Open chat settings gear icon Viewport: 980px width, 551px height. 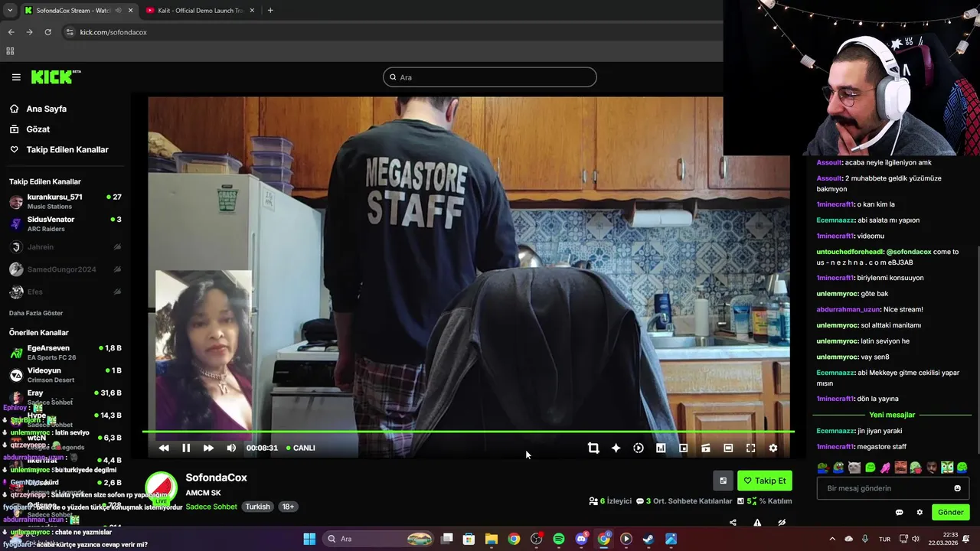[920, 513]
